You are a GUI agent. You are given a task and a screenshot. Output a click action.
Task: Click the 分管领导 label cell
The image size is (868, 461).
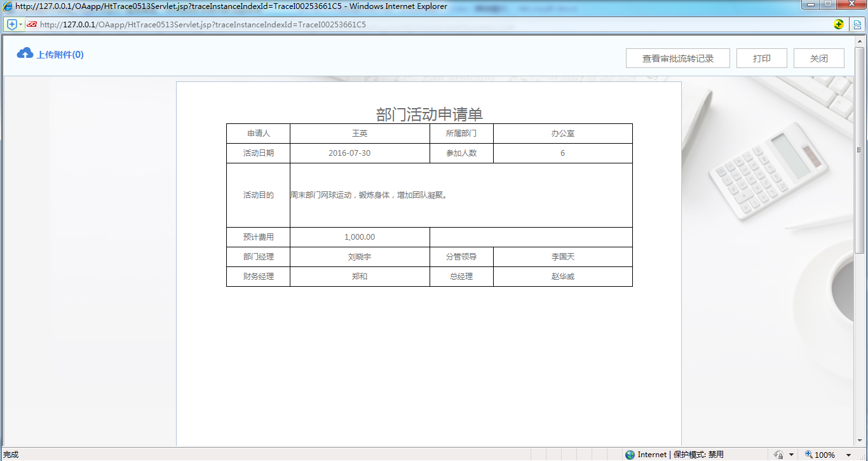tap(461, 257)
